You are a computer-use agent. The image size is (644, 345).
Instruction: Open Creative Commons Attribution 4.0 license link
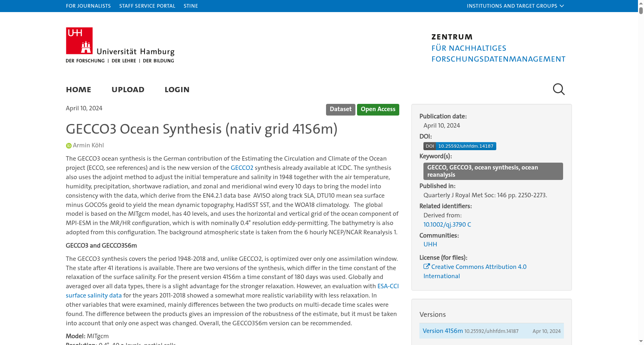point(475,271)
